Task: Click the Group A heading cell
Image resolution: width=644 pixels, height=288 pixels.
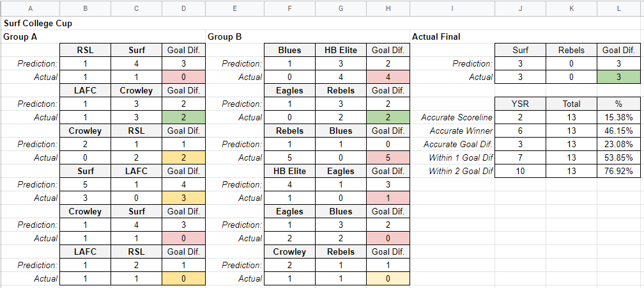Action: click(x=21, y=36)
